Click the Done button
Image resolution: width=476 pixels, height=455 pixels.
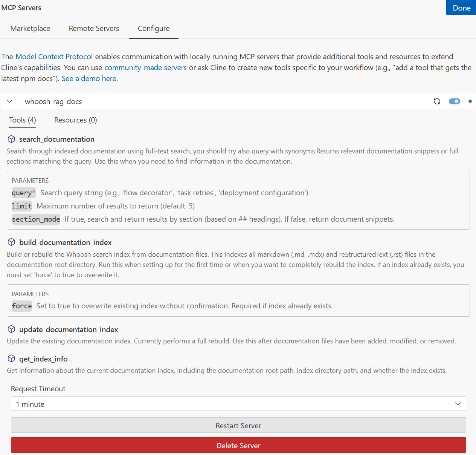(x=461, y=8)
